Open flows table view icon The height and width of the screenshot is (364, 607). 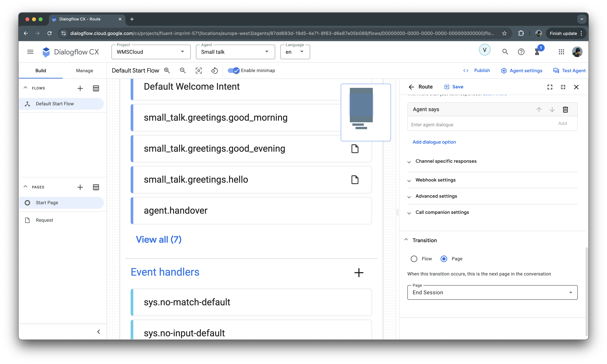click(96, 88)
